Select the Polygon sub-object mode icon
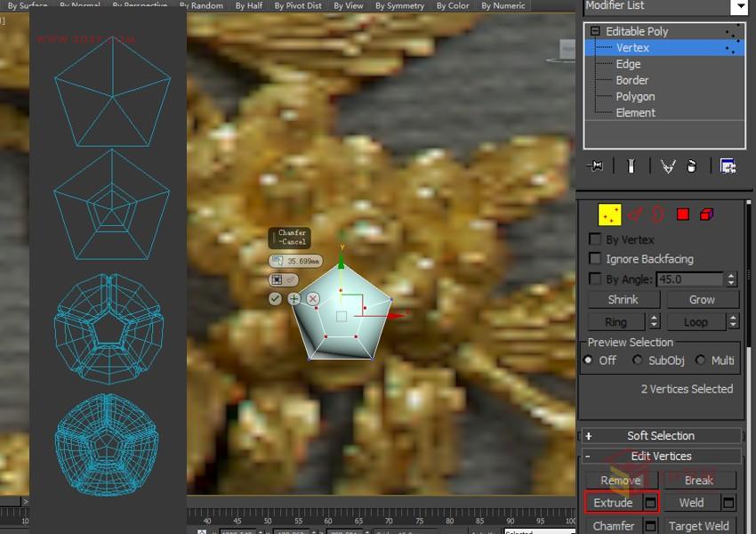This screenshot has height=534, width=756. (x=681, y=214)
